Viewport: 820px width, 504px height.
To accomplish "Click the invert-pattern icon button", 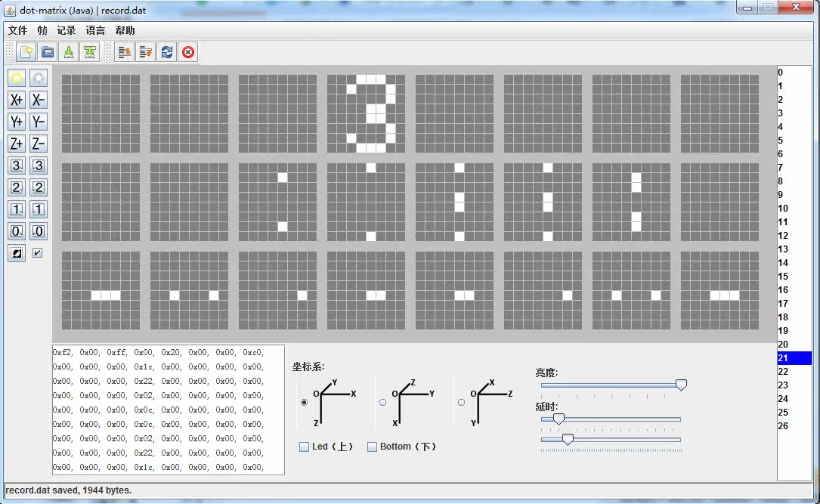I will click(17, 253).
